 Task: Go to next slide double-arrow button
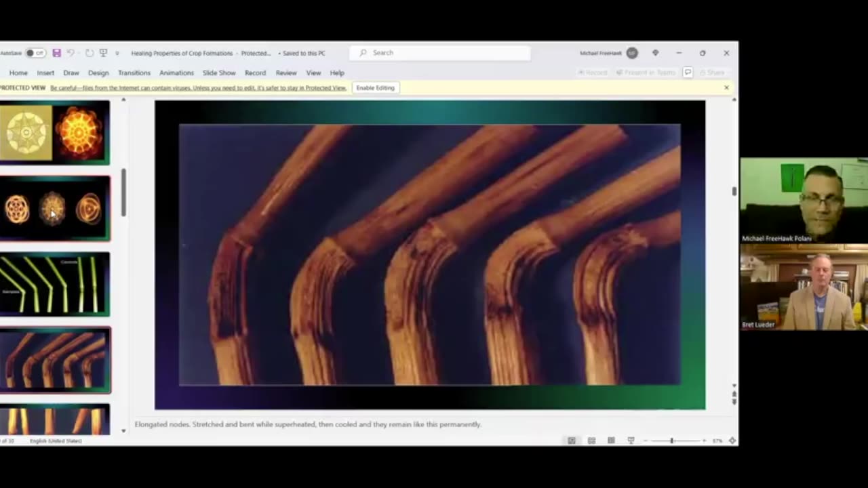coord(734,402)
